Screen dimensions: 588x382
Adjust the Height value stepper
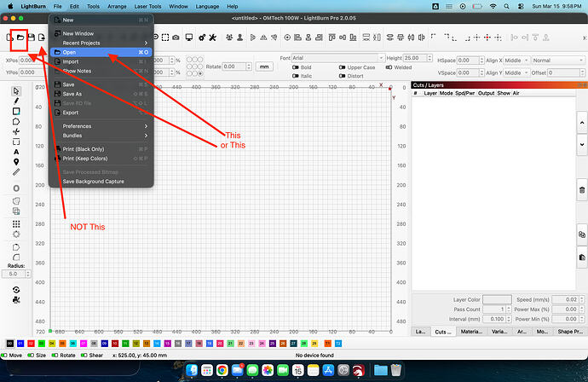(x=429, y=58)
